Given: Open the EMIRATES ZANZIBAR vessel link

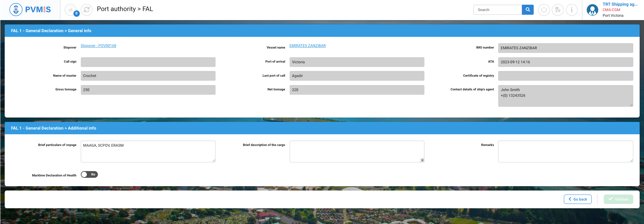Looking at the screenshot, I should pyautogui.click(x=307, y=46).
